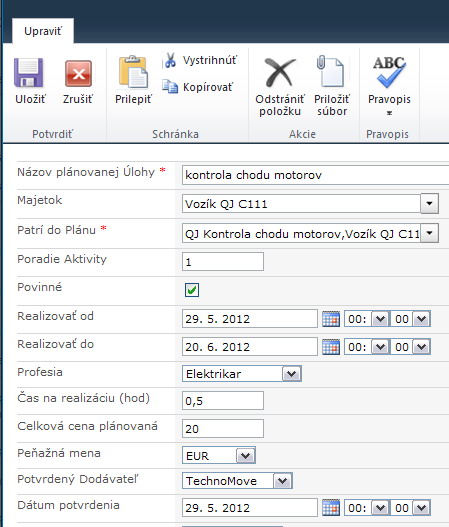Toggle the Povinné checkbox

click(x=192, y=290)
